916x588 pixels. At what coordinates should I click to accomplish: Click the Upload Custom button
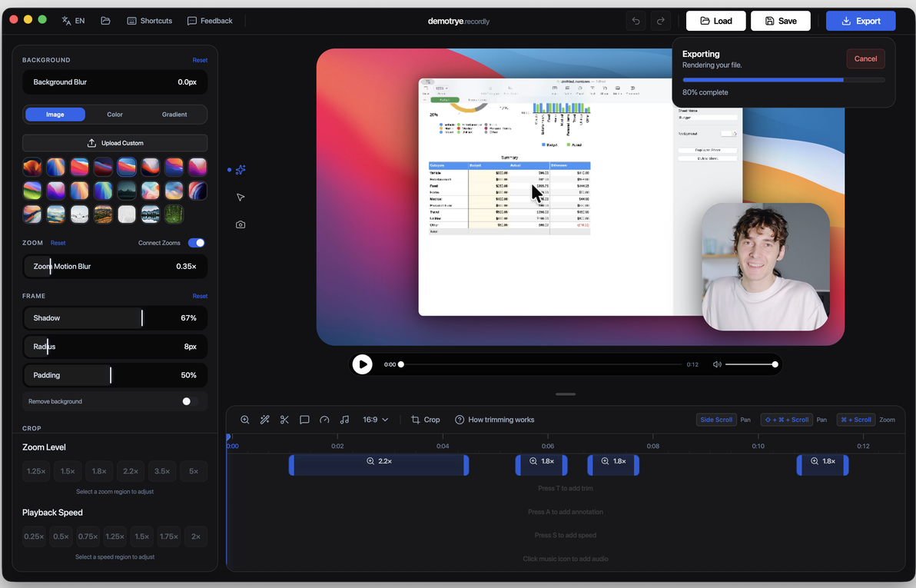click(x=114, y=143)
